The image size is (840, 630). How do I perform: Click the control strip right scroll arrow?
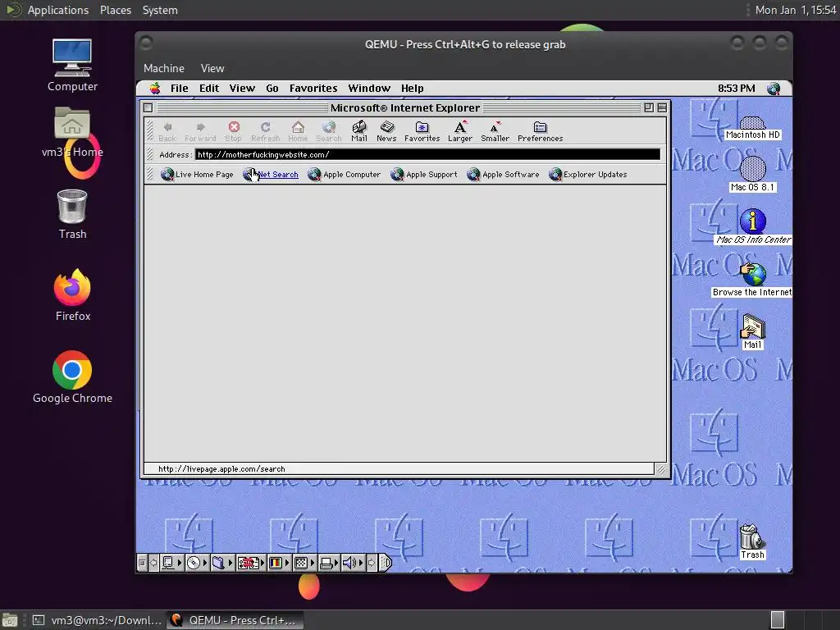pyautogui.click(x=372, y=563)
